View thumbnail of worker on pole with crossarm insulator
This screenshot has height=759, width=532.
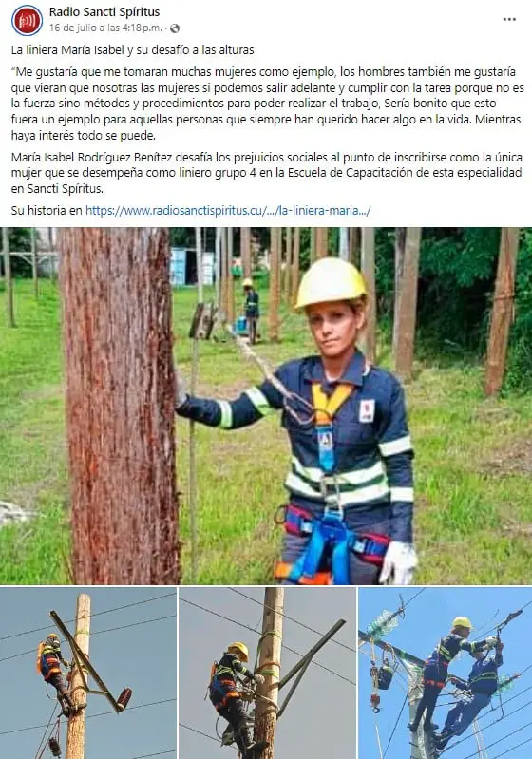(87, 673)
